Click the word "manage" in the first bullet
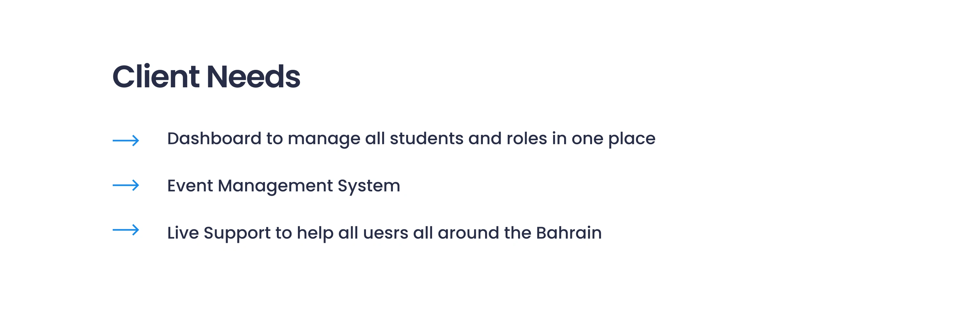Screen dimensions: 980x315 324,139
